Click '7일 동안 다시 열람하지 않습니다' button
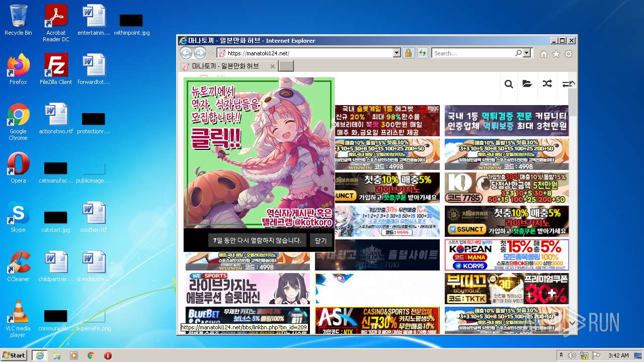The height and width of the screenshot is (362, 644). pos(257,240)
